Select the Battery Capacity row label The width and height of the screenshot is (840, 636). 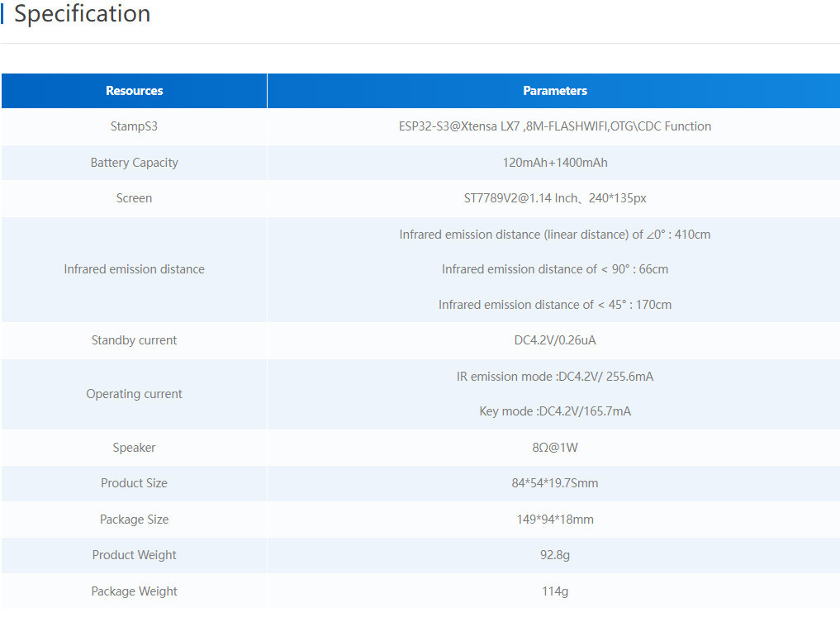point(134,163)
